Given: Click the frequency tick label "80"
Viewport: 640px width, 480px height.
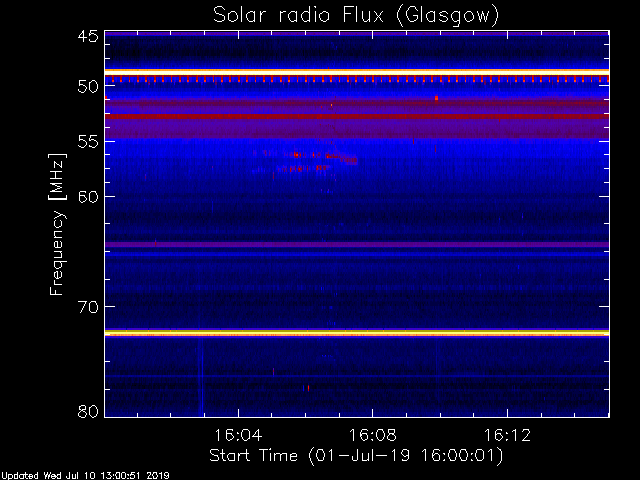Looking at the screenshot, I should point(88,411).
